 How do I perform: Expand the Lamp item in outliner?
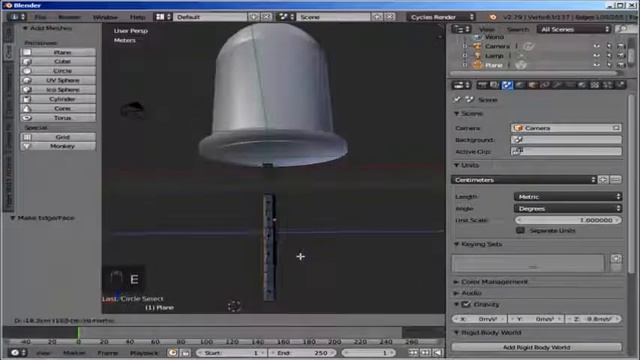point(465,56)
